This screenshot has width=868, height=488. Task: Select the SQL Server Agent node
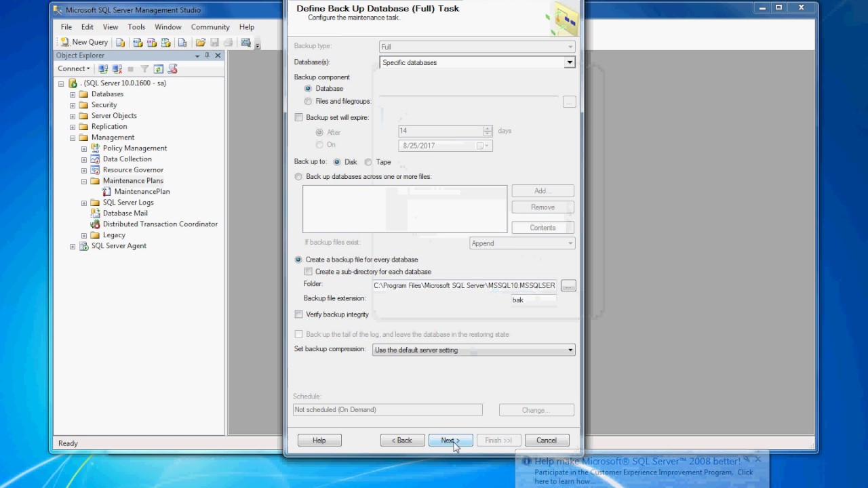coord(119,246)
